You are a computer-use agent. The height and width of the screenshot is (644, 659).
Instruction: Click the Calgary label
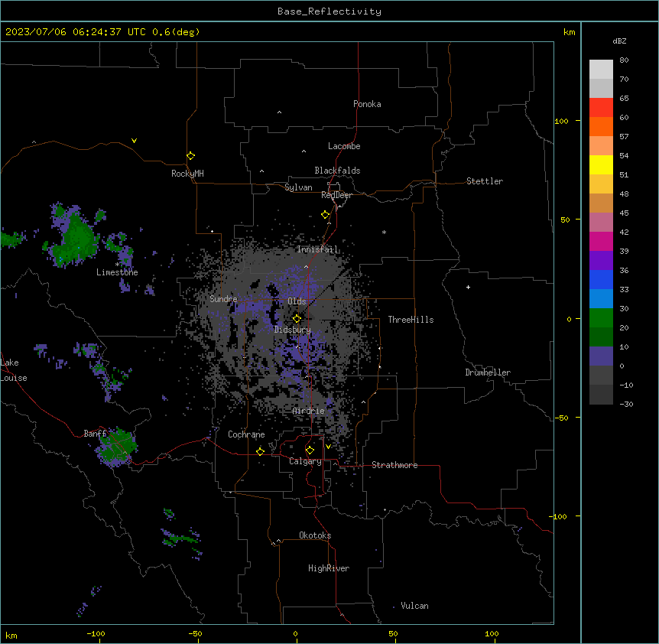[x=305, y=461]
